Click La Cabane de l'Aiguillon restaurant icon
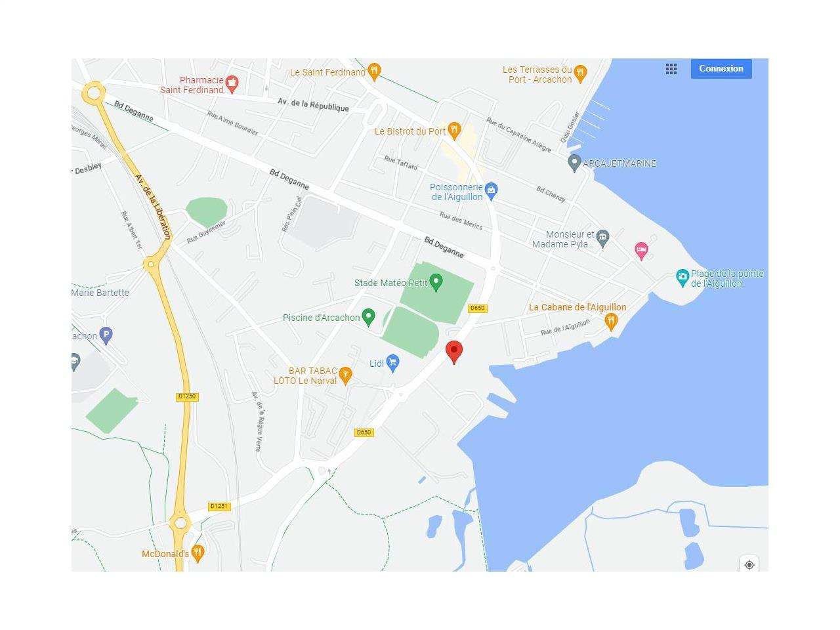Image resolution: width=840 pixels, height=630 pixels. (x=611, y=321)
